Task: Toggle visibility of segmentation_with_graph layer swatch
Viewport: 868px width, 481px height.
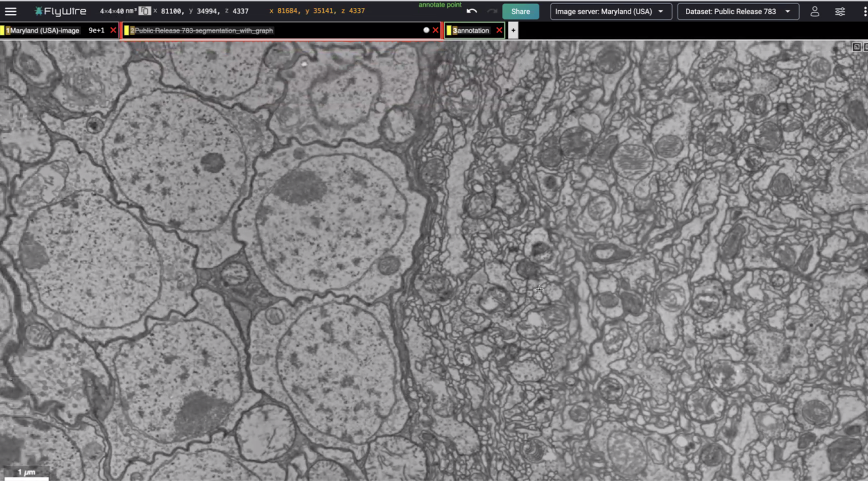Action: (x=127, y=30)
